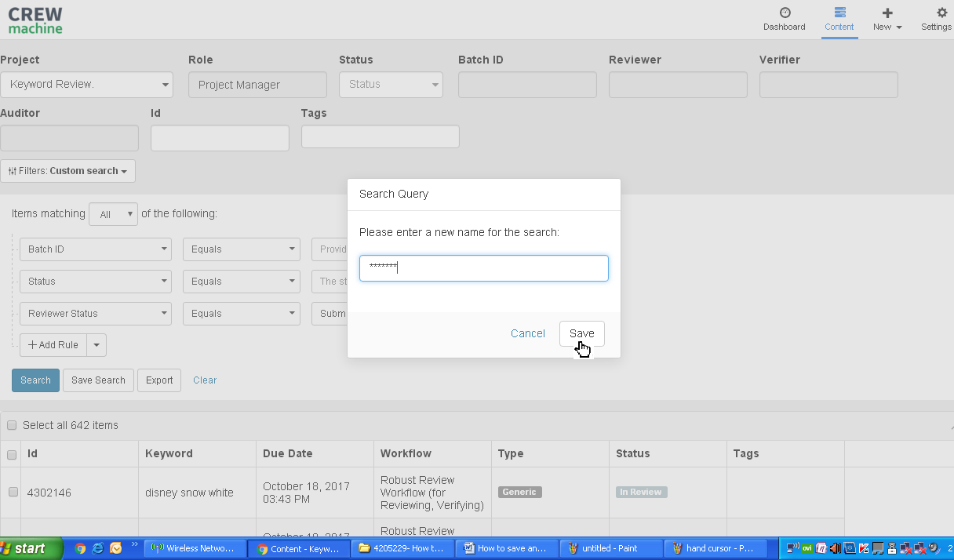The image size is (954, 560).
Task: Click the green ovi tray icon
Action: click(x=807, y=548)
